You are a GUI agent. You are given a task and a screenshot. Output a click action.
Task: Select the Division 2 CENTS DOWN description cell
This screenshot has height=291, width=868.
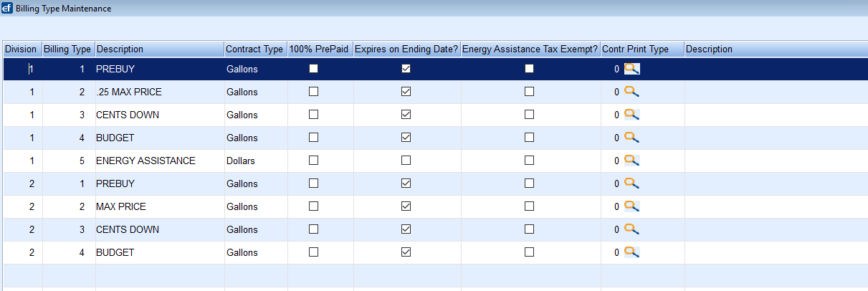159,229
